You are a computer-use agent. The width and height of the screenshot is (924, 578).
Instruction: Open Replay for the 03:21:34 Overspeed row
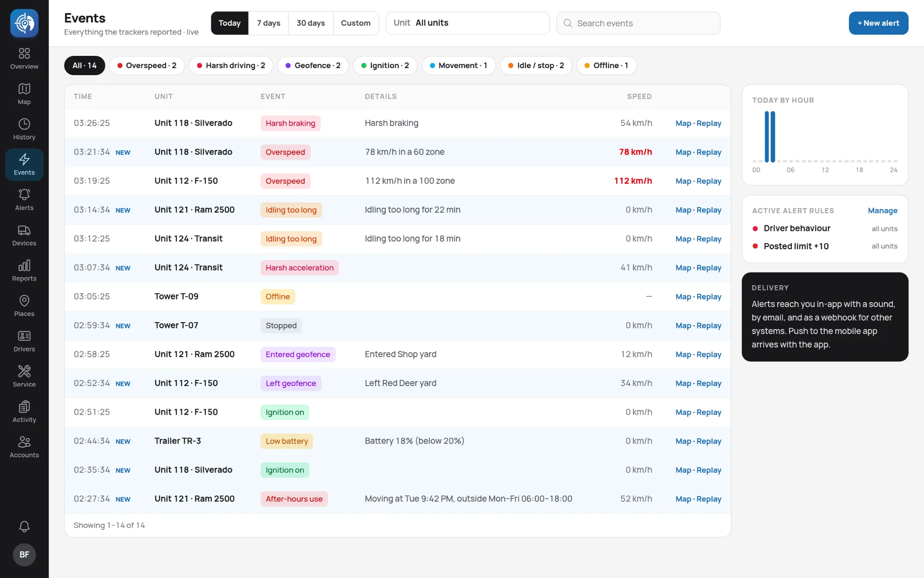click(709, 152)
